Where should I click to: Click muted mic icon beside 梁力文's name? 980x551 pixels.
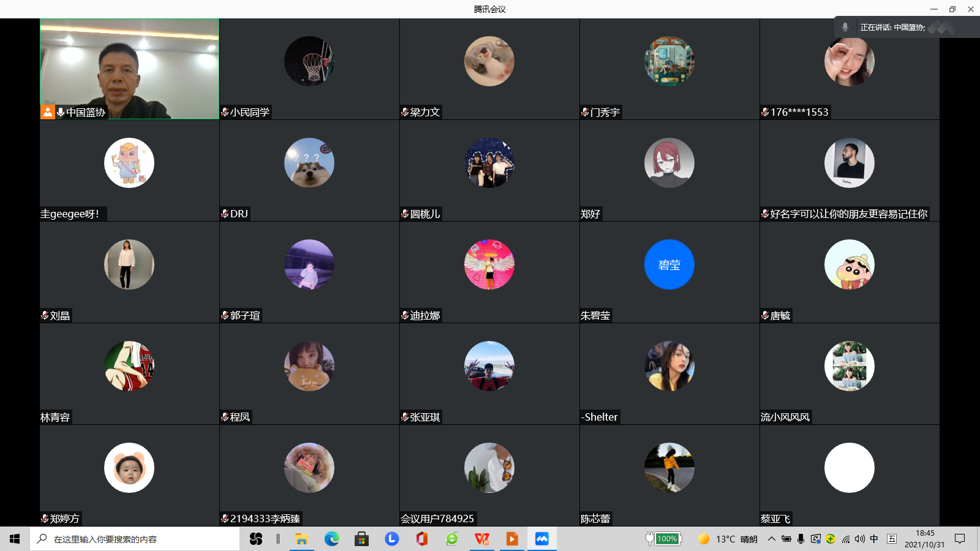(x=405, y=112)
